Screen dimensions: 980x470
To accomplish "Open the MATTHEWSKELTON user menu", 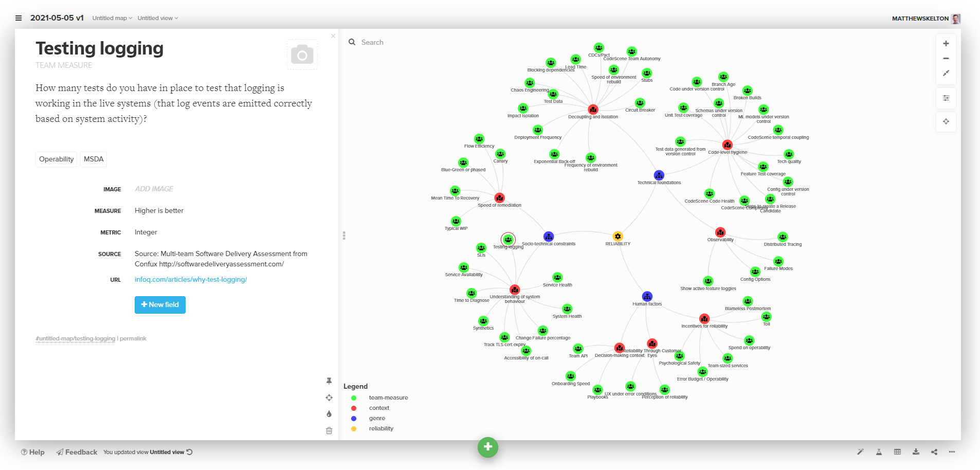I will (920, 19).
